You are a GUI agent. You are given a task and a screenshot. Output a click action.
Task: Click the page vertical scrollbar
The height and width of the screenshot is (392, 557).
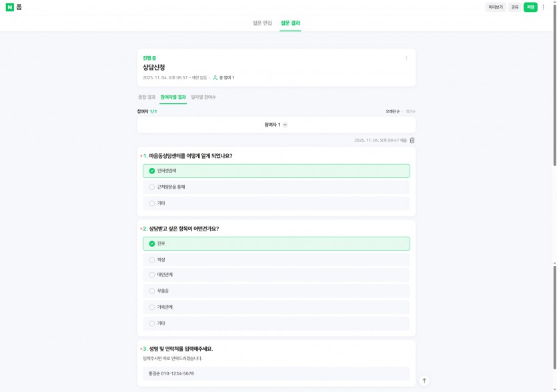pos(554,200)
